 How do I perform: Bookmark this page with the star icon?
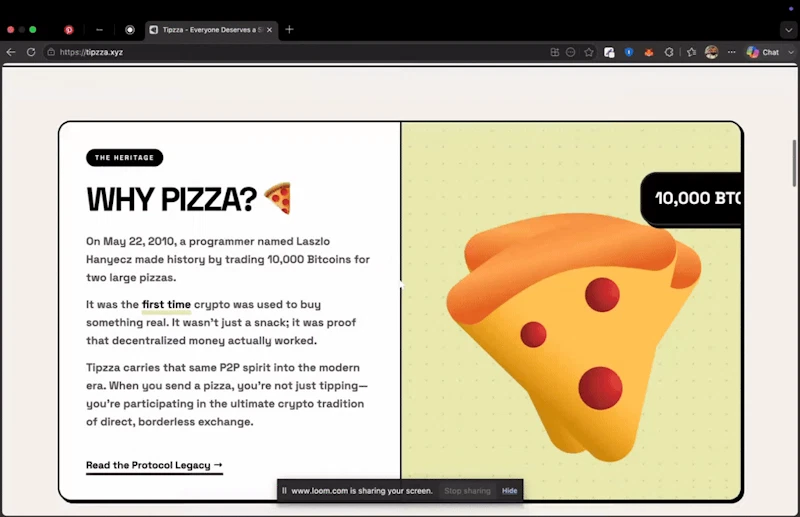[589, 52]
